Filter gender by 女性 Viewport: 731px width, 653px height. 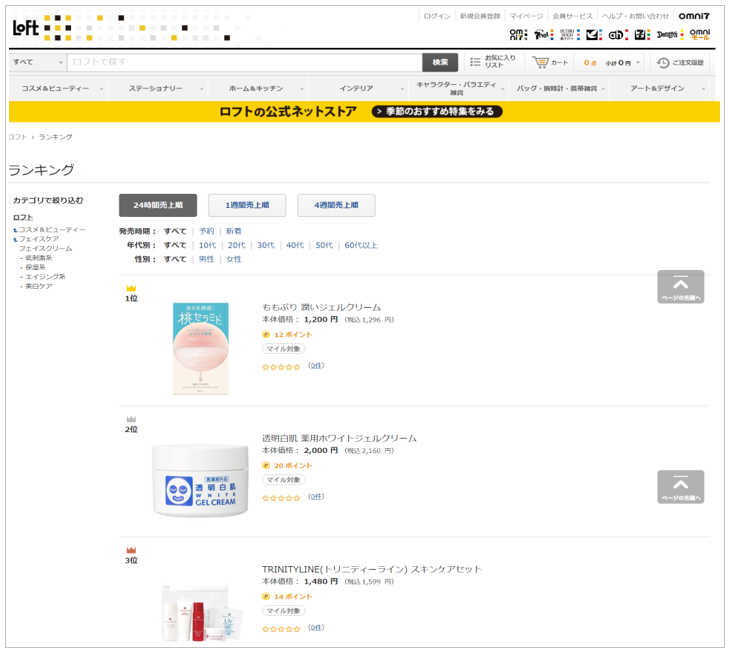point(234,259)
